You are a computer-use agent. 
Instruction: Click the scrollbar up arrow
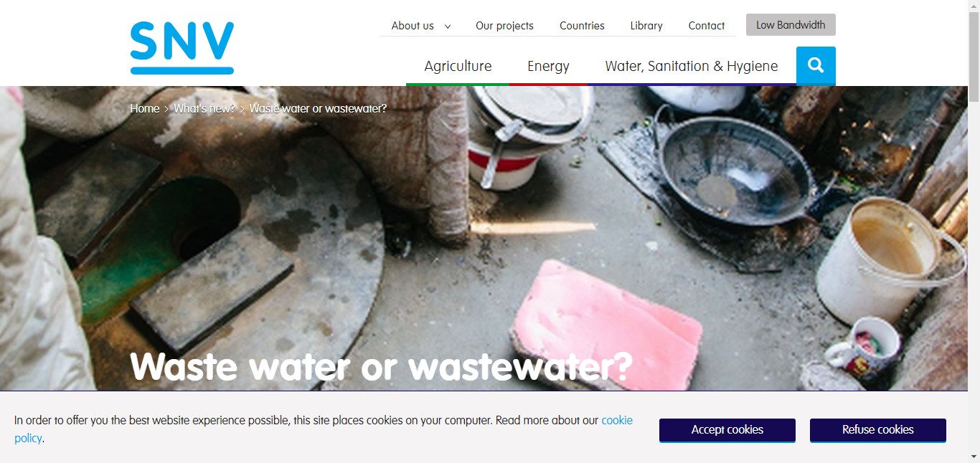974,6
